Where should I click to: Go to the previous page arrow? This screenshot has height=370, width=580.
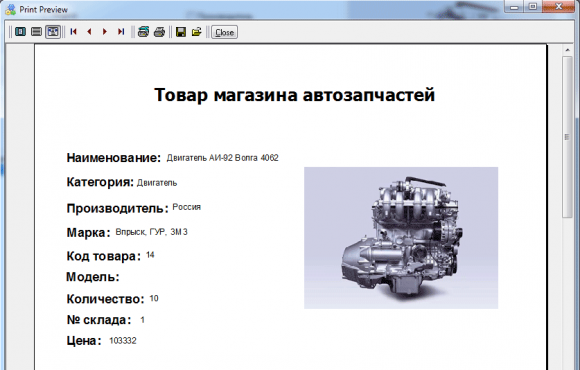(89, 32)
